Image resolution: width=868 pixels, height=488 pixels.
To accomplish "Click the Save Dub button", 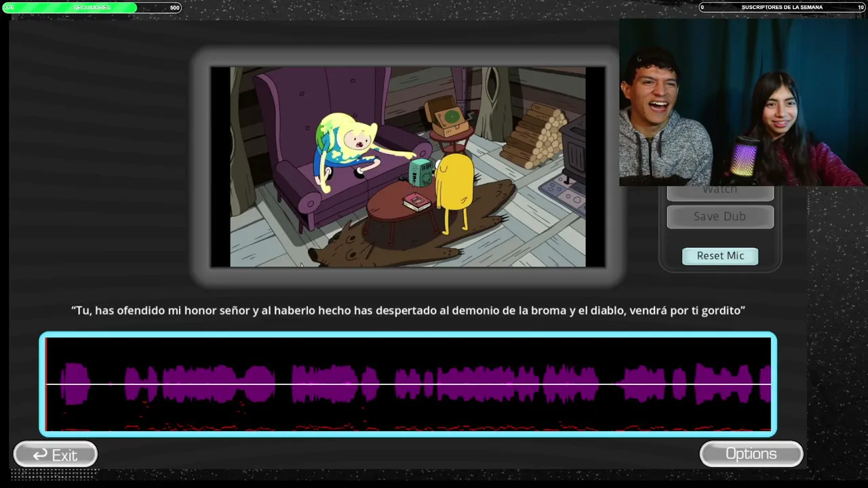I will point(720,216).
